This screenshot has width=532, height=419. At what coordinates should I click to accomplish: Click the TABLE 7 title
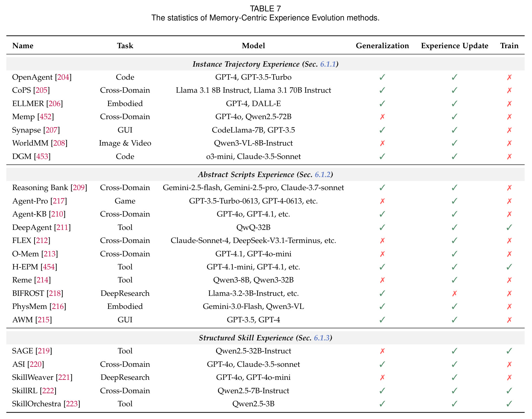click(x=265, y=9)
